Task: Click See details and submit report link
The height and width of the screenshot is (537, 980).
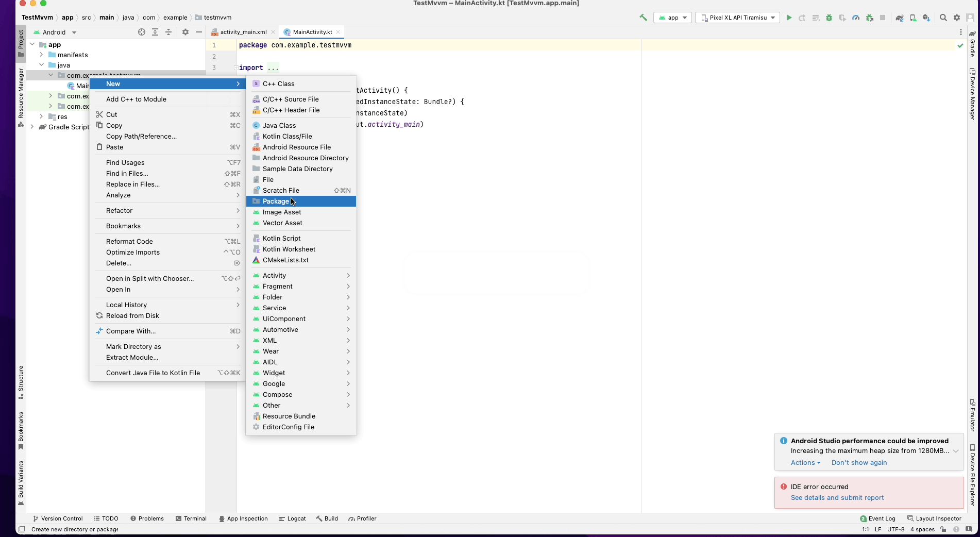Action: coord(837,498)
